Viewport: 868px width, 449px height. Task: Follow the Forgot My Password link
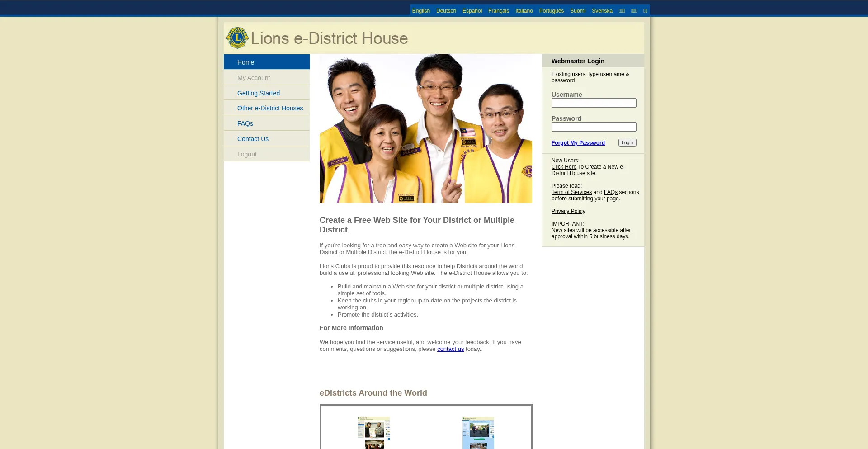click(578, 143)
